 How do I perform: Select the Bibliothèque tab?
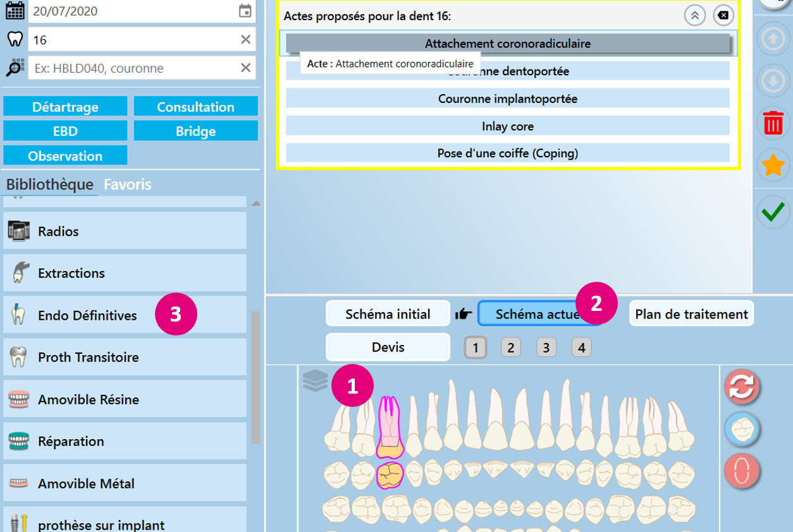click(50, 184)
